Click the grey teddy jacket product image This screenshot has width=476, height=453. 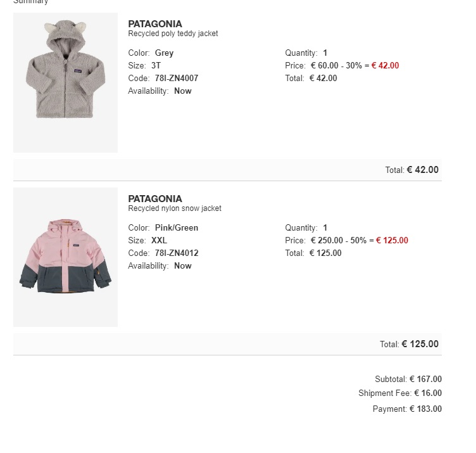point(65,82)
